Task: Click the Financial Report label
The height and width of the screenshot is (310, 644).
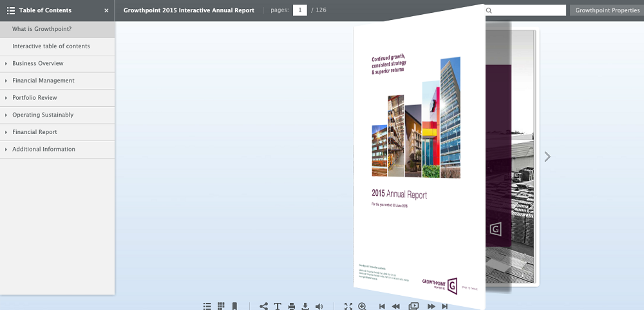Action: [35, 132]
